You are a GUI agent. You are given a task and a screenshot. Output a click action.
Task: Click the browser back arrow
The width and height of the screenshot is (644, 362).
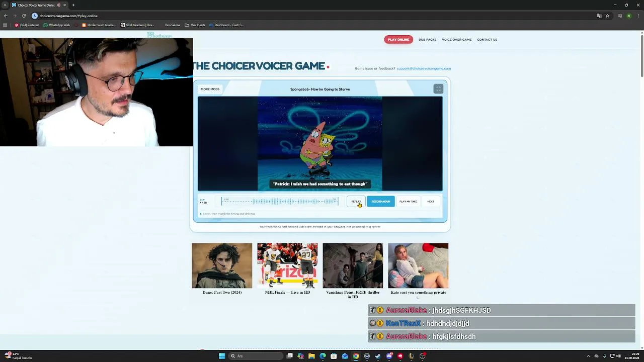6,16
